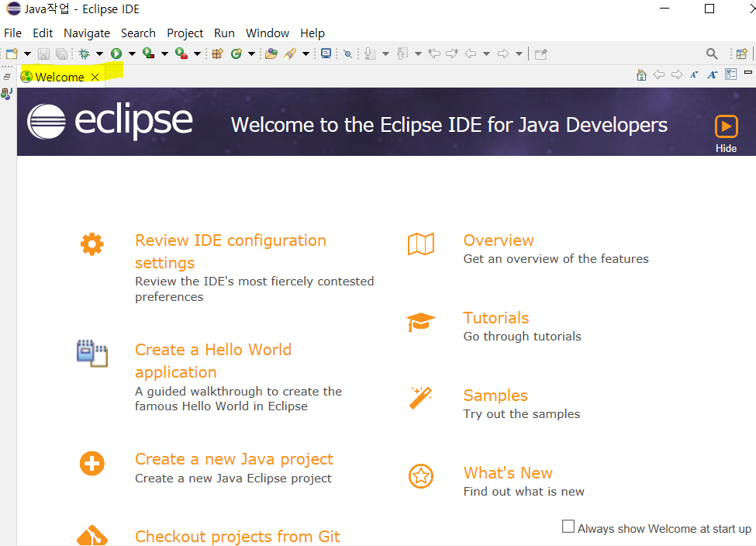Click the Coverage run icon
This screenshot has height=546, width=756.
(x=149, y=54)
